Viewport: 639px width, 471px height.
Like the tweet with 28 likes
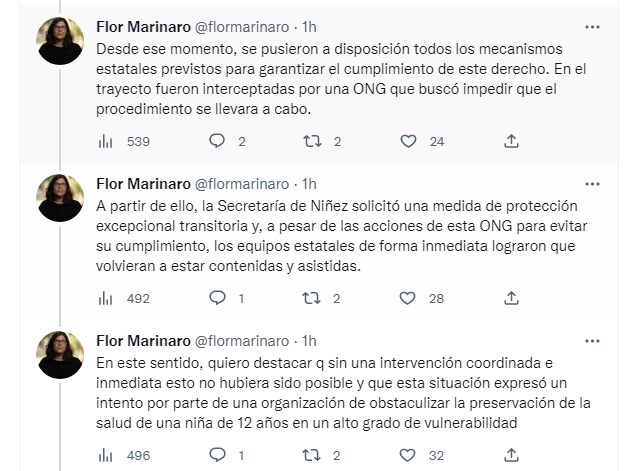coord(408,298)
